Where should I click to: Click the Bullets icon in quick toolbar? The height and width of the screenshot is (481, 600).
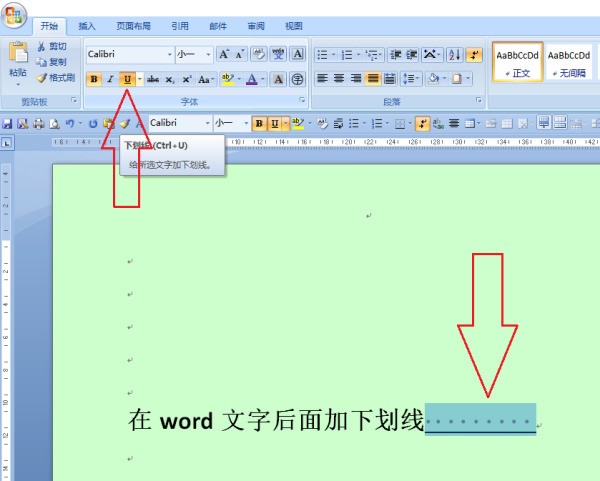coord(354,123)
